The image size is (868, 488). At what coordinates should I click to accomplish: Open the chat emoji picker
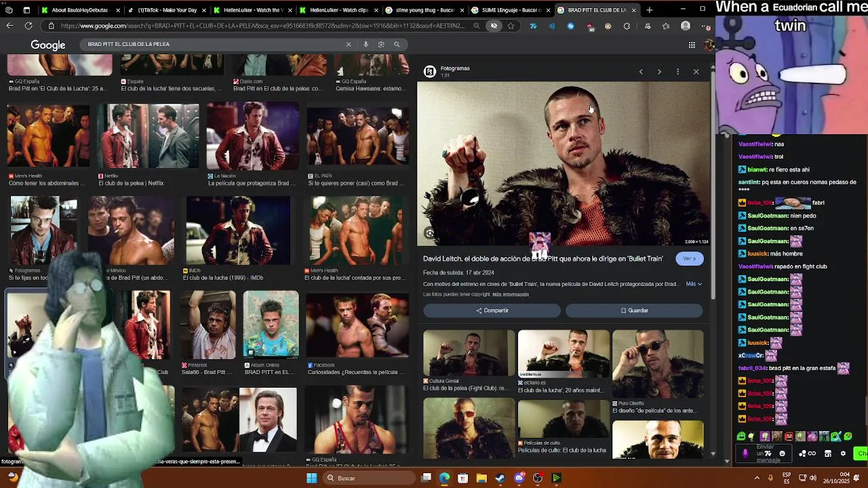pos(782,453)
